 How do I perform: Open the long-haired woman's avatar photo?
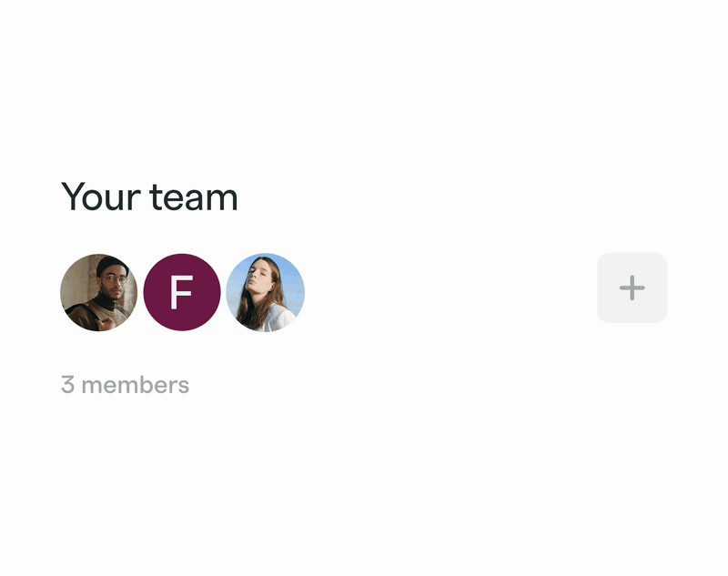click(x=265, y=292)
